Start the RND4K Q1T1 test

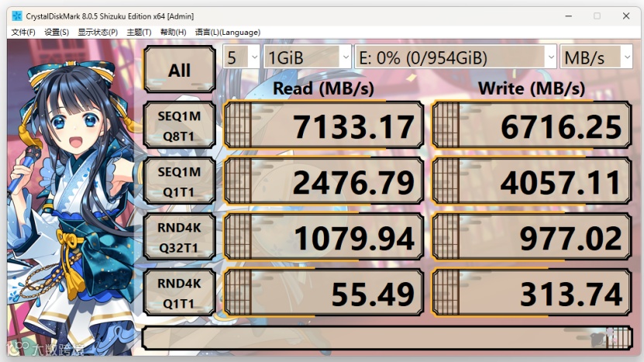pyautogui.click(x=180, y=292)
